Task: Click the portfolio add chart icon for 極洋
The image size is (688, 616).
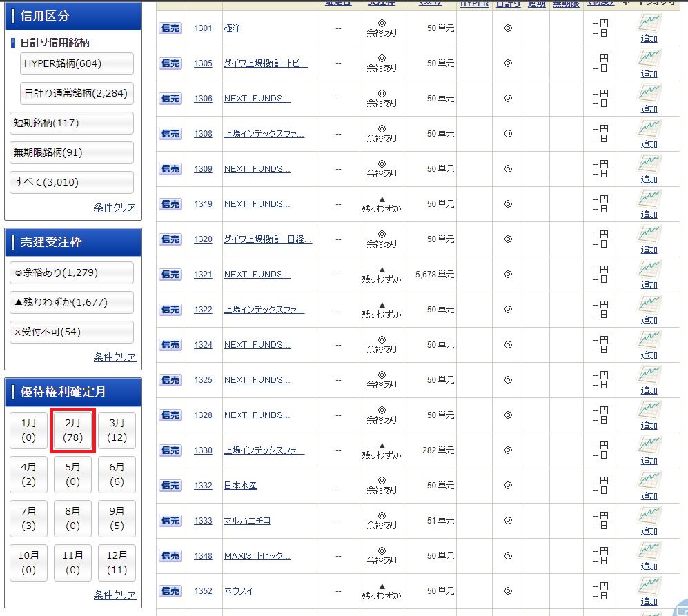Action: (x=649, y=24)
